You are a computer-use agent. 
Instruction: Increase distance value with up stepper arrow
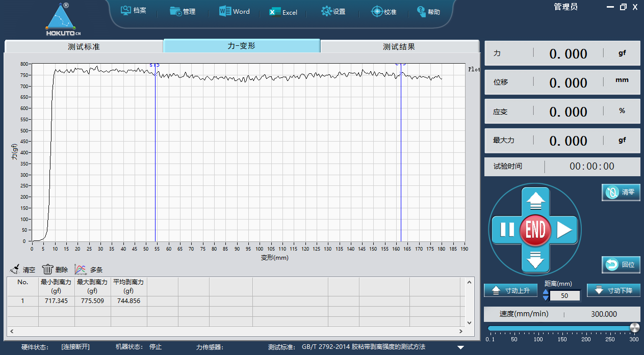(x=546, y=292)
